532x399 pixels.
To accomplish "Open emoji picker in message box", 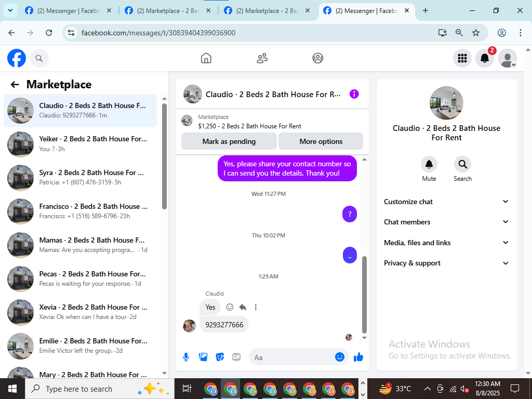I will pyautogui.click(x=340, y=357).
